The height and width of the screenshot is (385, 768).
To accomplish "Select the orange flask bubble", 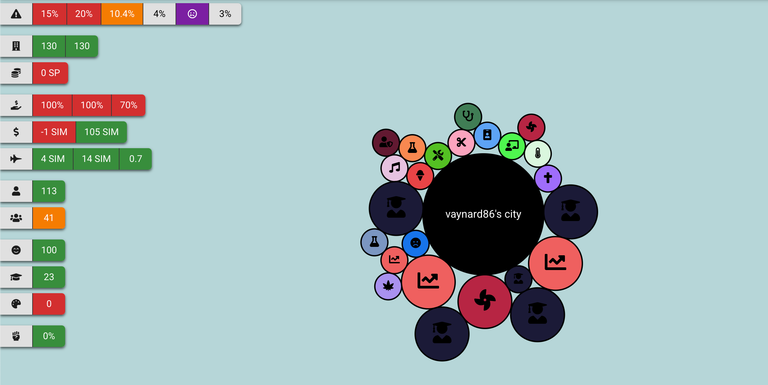I will (412, 147).
